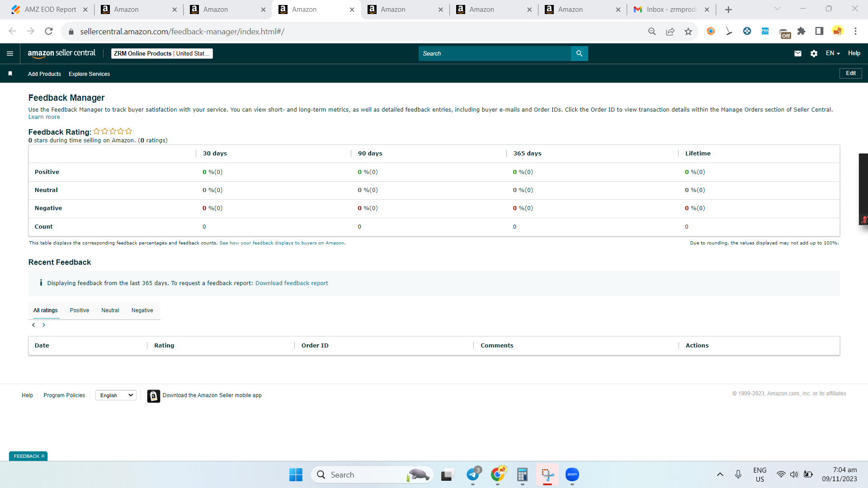The width and height of the screenshot is (868, 488).
Task: Click the site lock icon in address bar
Action: (x=71, y=32)
